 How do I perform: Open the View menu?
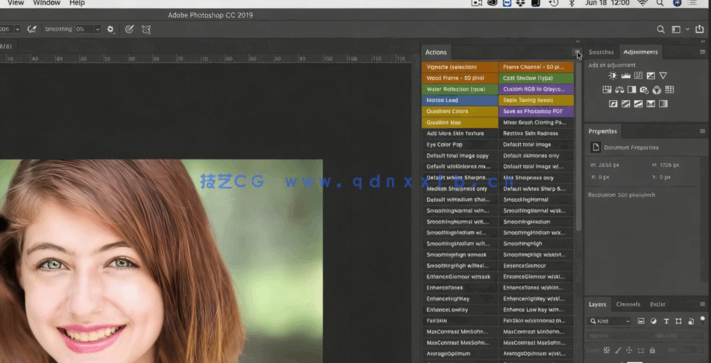click(16, 3)
